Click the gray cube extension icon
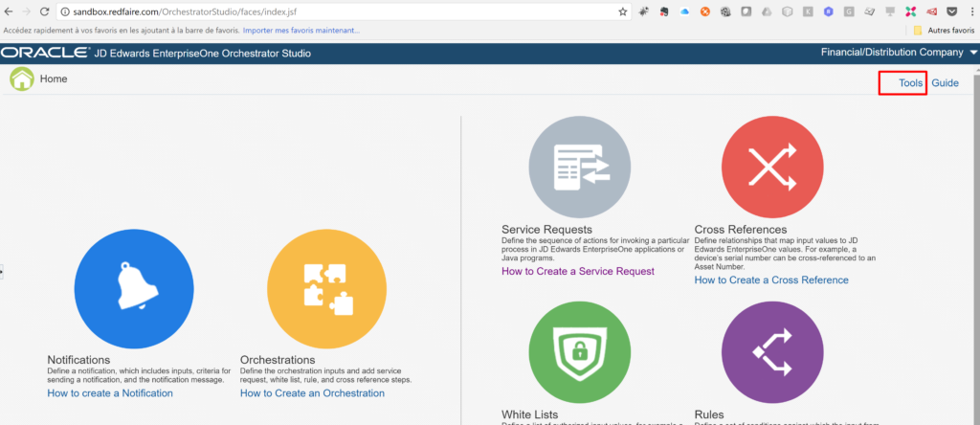The height and width of the screenshot is (425, 980). (x=787, y=11)
